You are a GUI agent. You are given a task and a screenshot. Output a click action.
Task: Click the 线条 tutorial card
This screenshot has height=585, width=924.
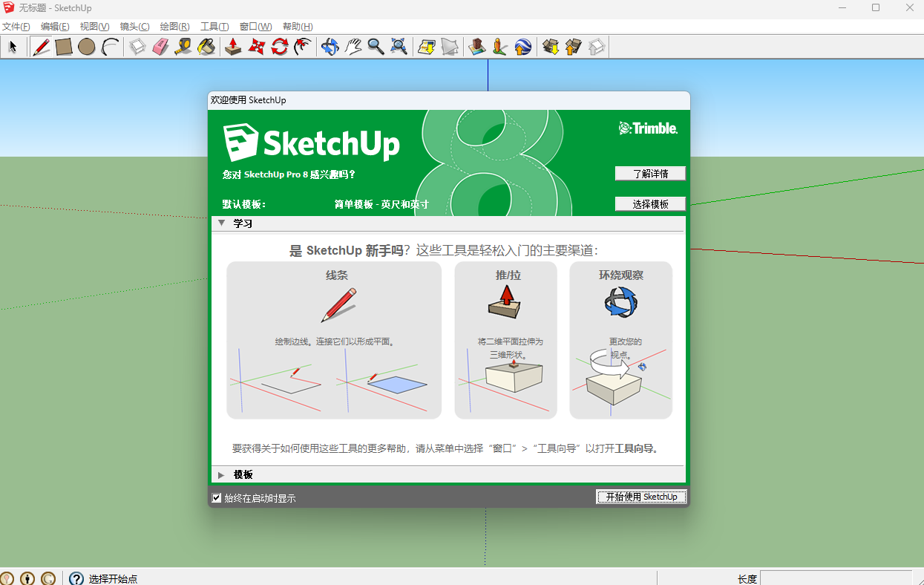(x=334, y=340)
